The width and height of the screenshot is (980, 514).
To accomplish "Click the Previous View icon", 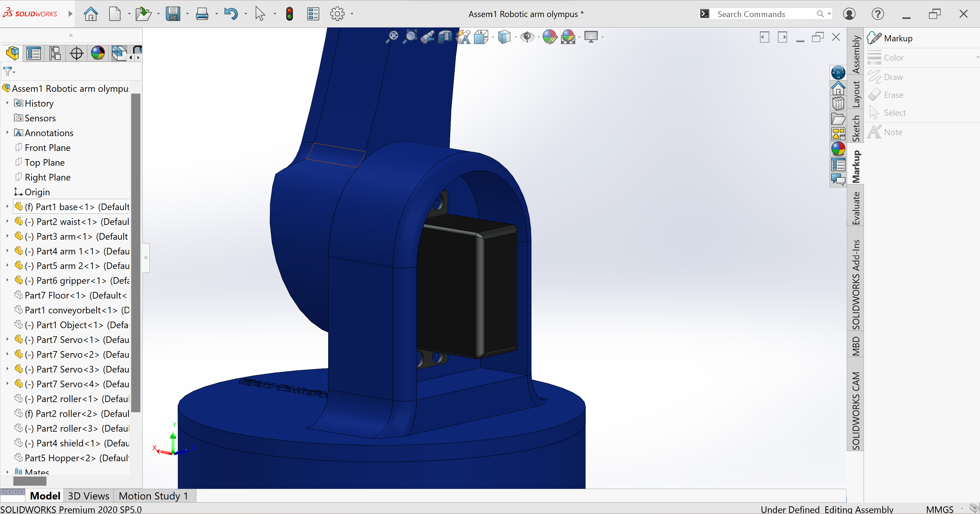I will pos(427,37).
